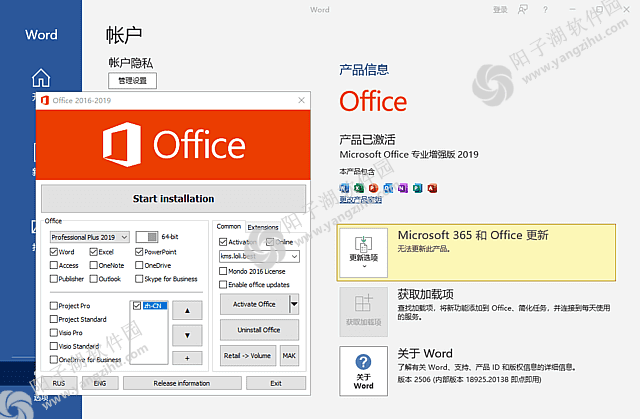640x419 pixels.
Task: Click the Start installation button
Action: [x=173, y=199]
